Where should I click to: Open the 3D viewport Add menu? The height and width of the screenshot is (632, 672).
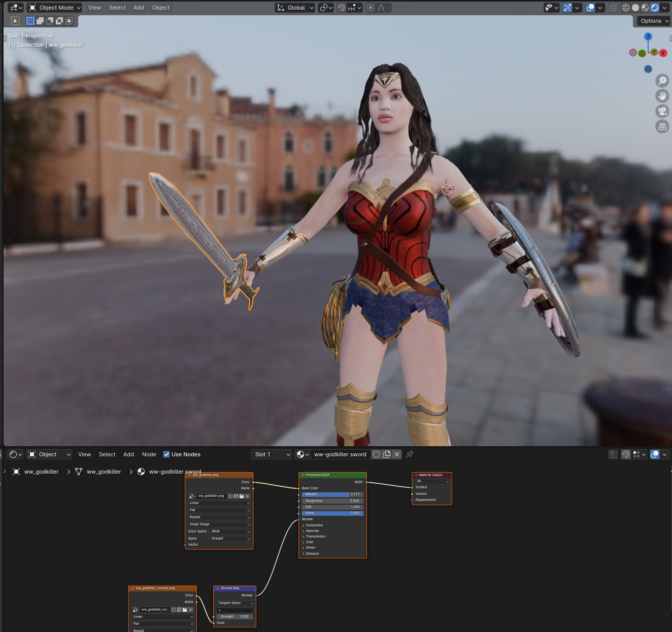pos(139,8)
